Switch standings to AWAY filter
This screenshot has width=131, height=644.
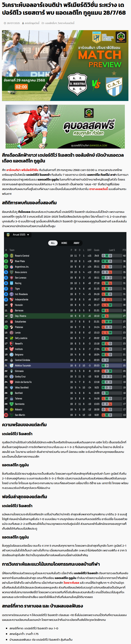pyautogui.click(x=76, y=243)
